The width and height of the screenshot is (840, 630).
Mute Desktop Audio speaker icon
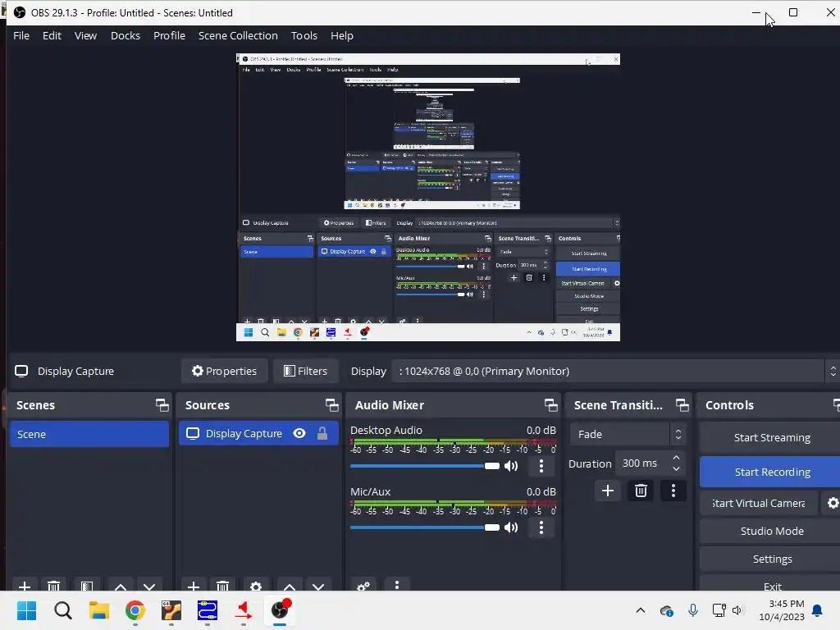pos(511,466)
